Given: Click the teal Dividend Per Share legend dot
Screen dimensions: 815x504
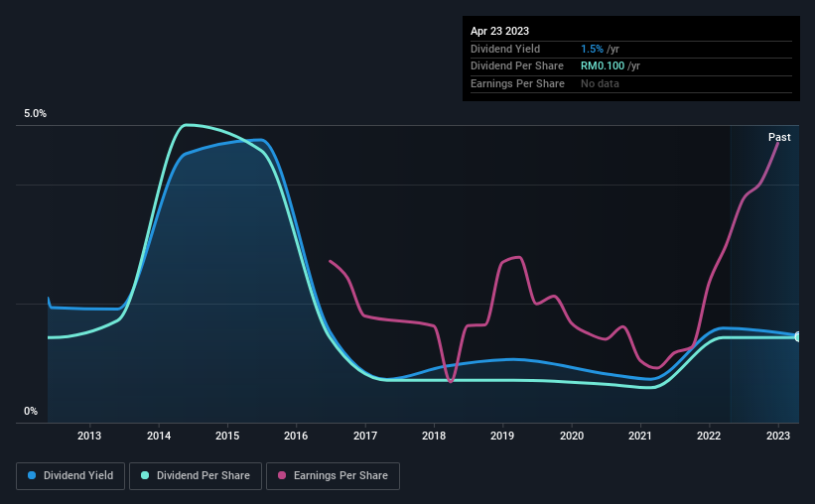Looking at the screenshot, I should click(x=145, y=475).
